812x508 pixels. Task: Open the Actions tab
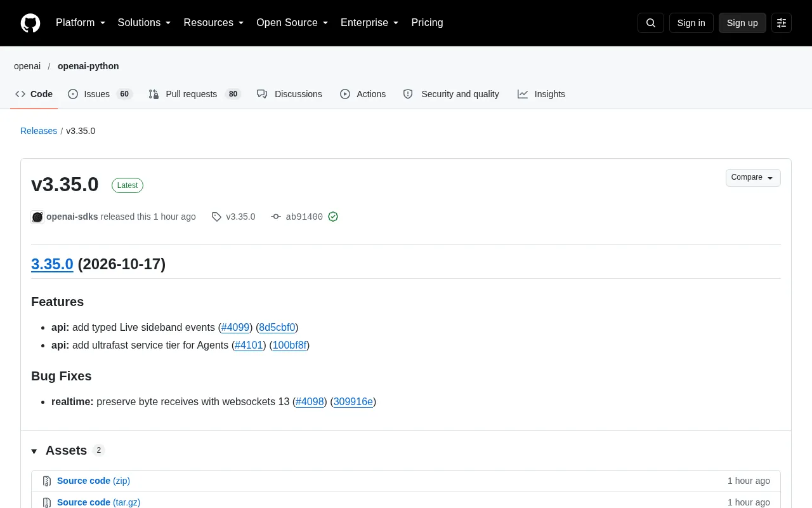(363, 94)
